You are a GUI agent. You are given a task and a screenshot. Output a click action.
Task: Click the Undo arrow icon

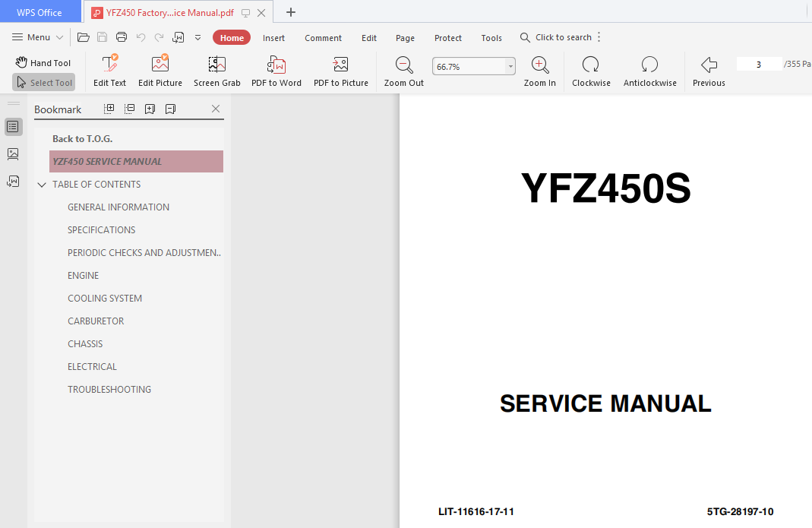[141, 37]
